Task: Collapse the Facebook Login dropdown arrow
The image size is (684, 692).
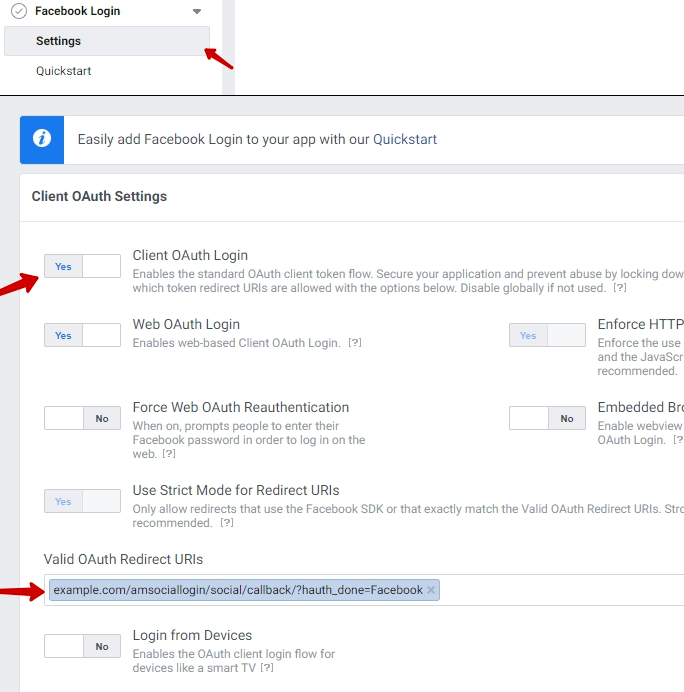Action: pyautogui.click(x=197, y=11)
